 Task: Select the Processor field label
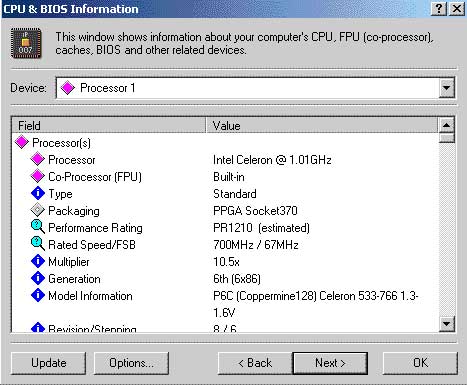point(72,160)
